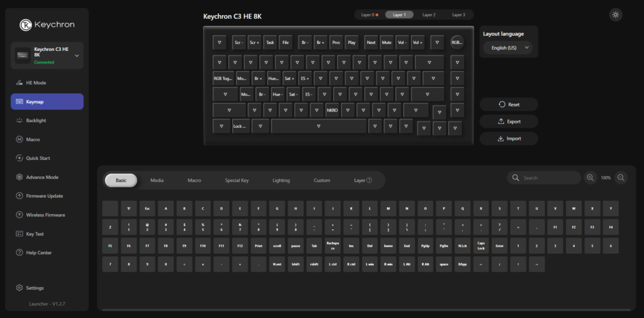644x318 pixels.
Task: Switch to Layer 3
Action: pos(458,15)
